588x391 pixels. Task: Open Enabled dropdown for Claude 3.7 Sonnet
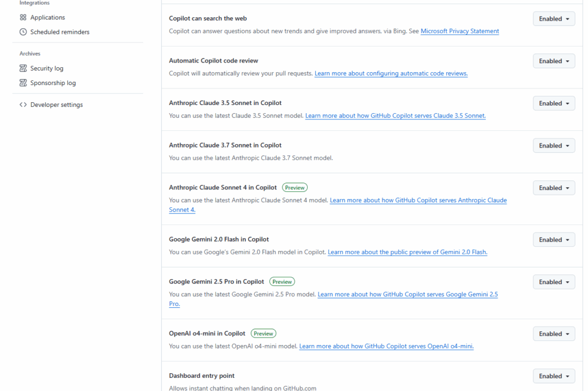click(554, 146)
